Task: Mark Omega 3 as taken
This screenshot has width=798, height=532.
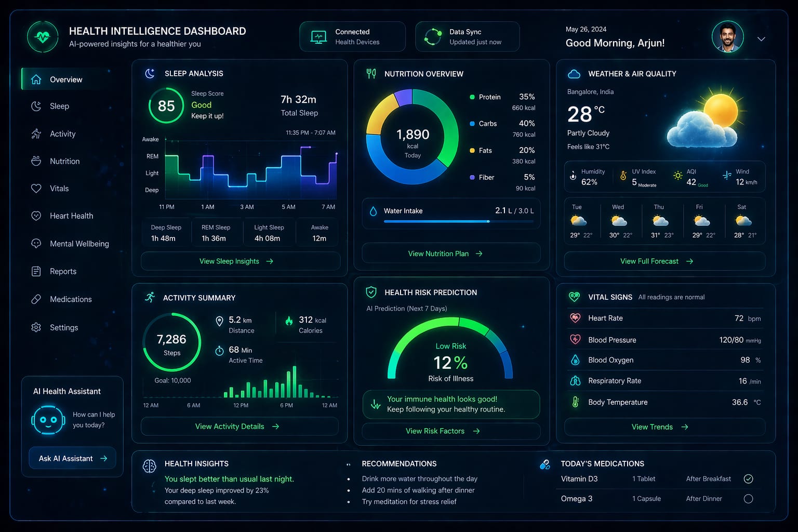Action: pyautogui.click(x=748, y=499)
